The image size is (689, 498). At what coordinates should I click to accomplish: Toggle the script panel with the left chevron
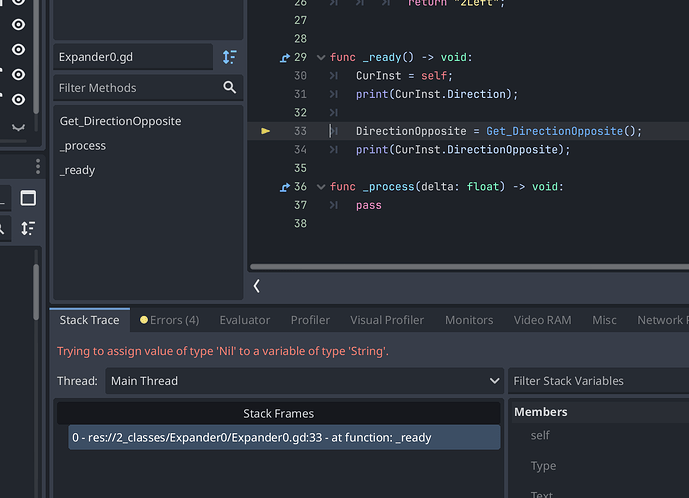click(x=257, y=286)
